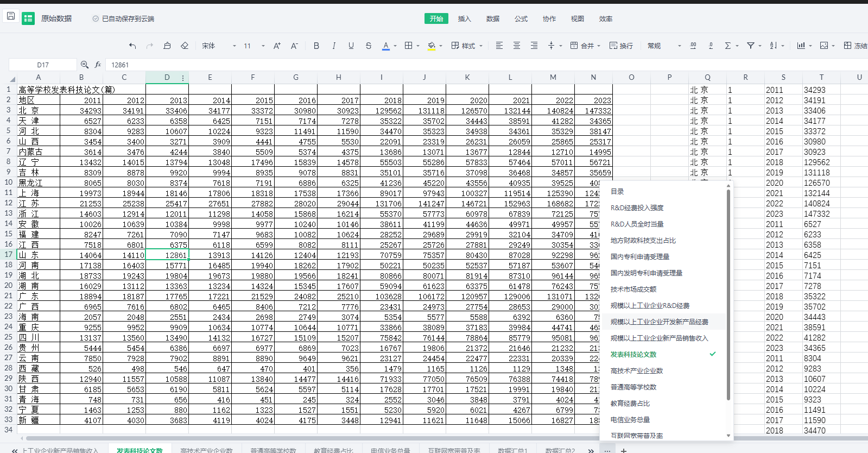The image size is (868, 453).
Task: Click the file title 原始数据
Action: pyautogui.click(x=56, y=18)
